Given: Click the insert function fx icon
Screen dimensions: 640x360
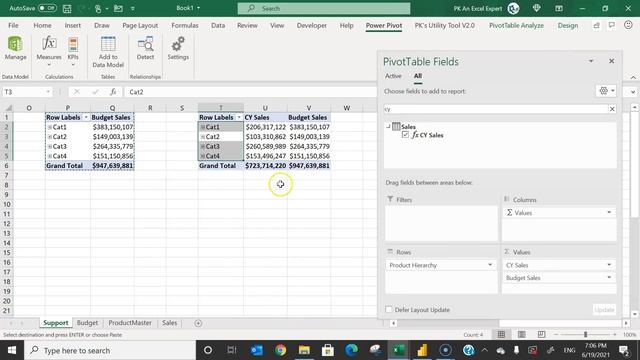Looking at the screenshot, I should pos(113,92).
